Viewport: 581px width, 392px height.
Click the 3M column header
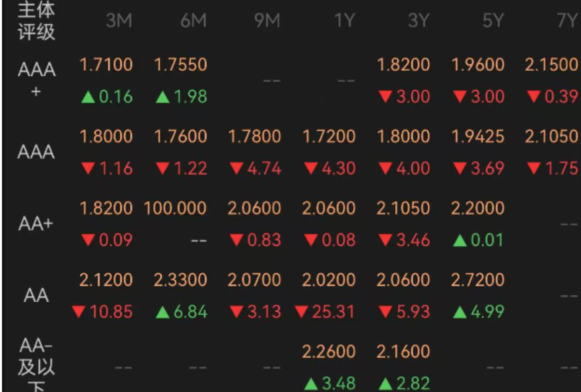coord(119,20)
